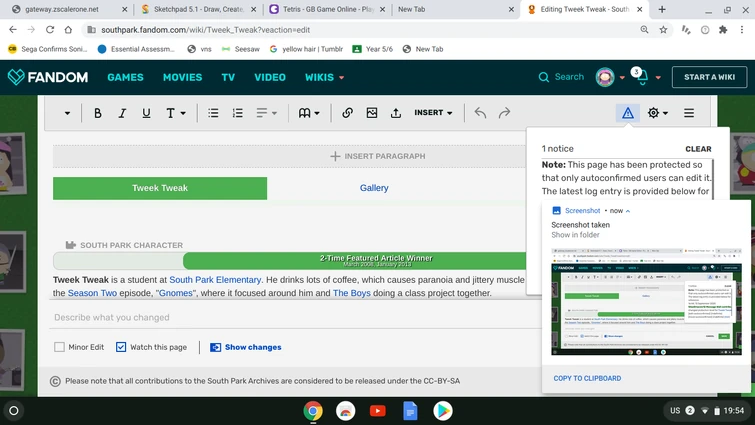Open GAMES in Fandom navigation
Viewport: 755px width, 425px height.
click(125, 77)
